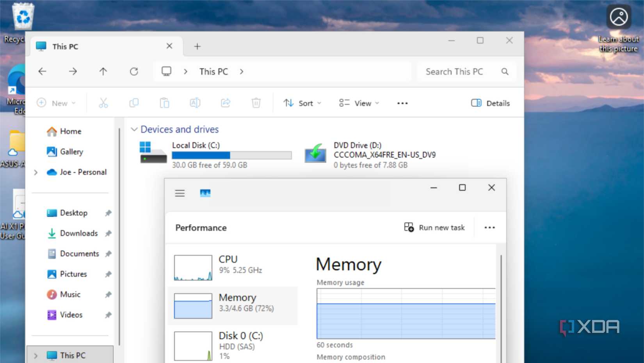Open the See more toolbar menu
This screenshot has height=363, width=644.
402,103
